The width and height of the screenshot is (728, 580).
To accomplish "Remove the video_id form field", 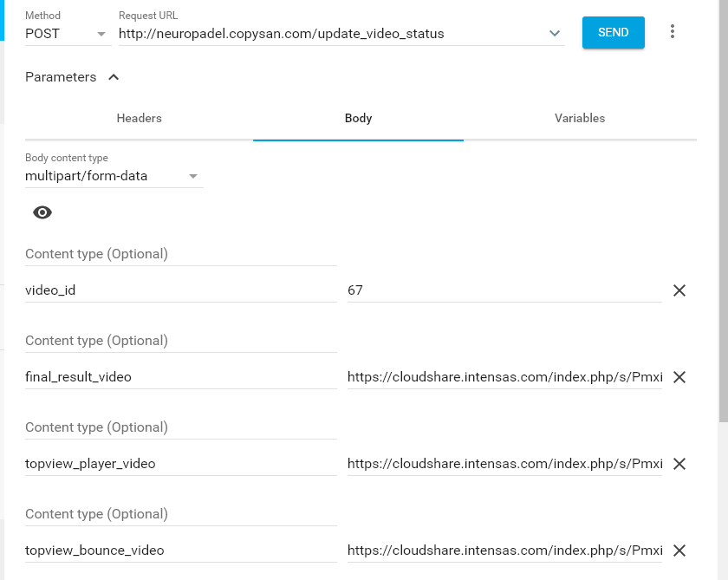I will pyautogui.click(x=679, y=290).
